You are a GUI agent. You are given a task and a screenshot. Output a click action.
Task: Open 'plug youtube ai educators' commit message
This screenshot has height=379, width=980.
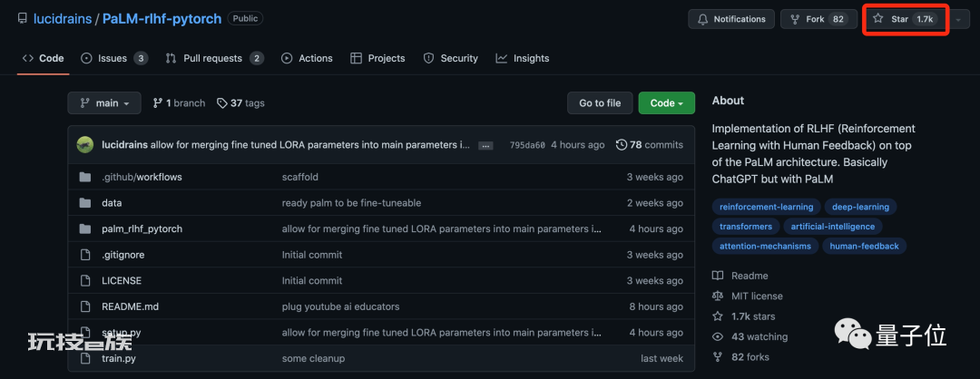pyautogui.click(x=340, y=306)
